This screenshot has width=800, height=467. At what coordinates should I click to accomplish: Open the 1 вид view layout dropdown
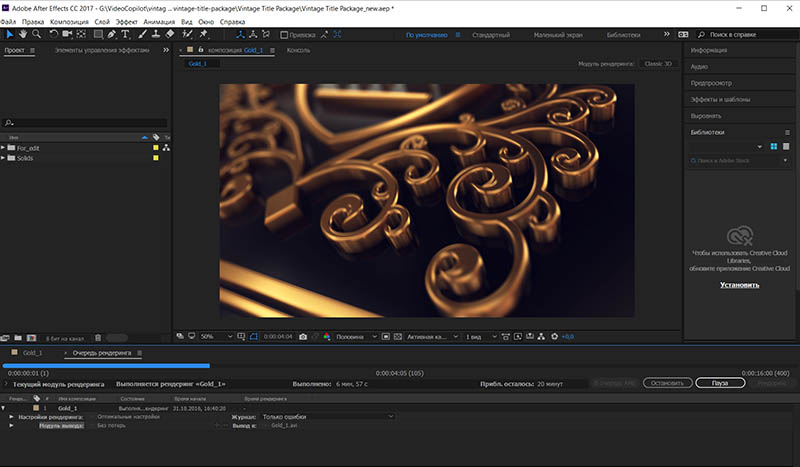point(480,337)
